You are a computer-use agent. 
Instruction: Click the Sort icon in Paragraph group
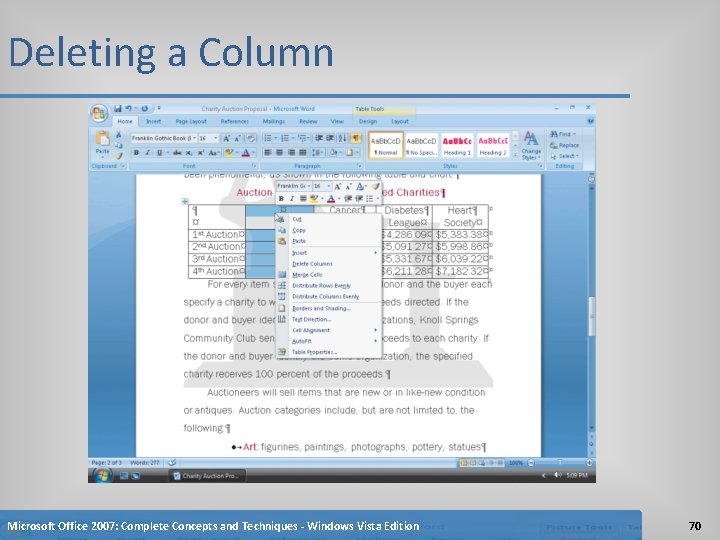(x=343, y=138)
